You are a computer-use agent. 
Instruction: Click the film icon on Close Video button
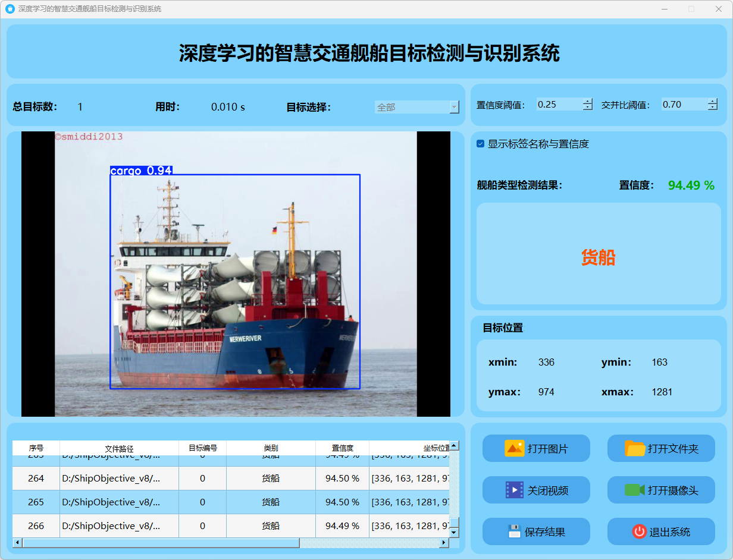pyautogui.click(x=514, y=490)
